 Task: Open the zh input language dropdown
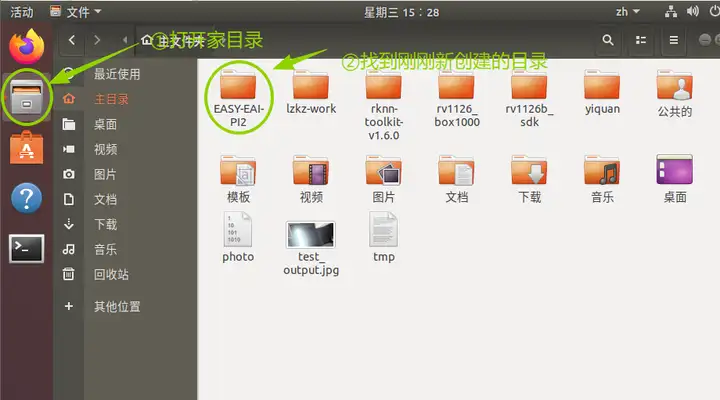point(627,11)
